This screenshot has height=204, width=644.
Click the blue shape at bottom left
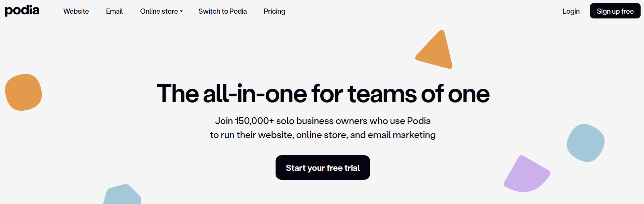(x=122, y=195)
